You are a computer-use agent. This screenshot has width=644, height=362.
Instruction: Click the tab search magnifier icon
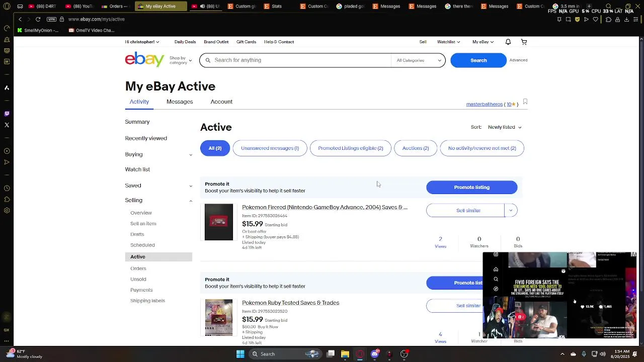coord(608,7)
